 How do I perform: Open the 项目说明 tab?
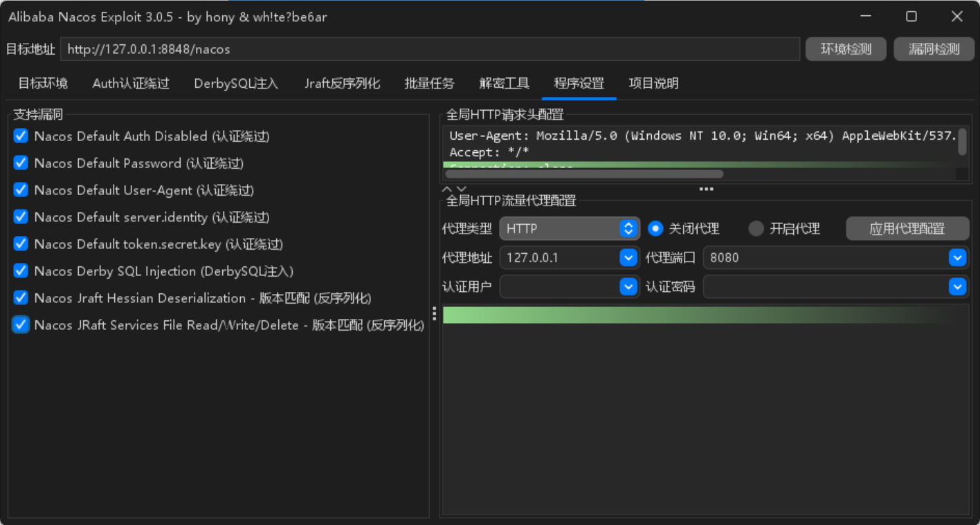tap(653, 84)
